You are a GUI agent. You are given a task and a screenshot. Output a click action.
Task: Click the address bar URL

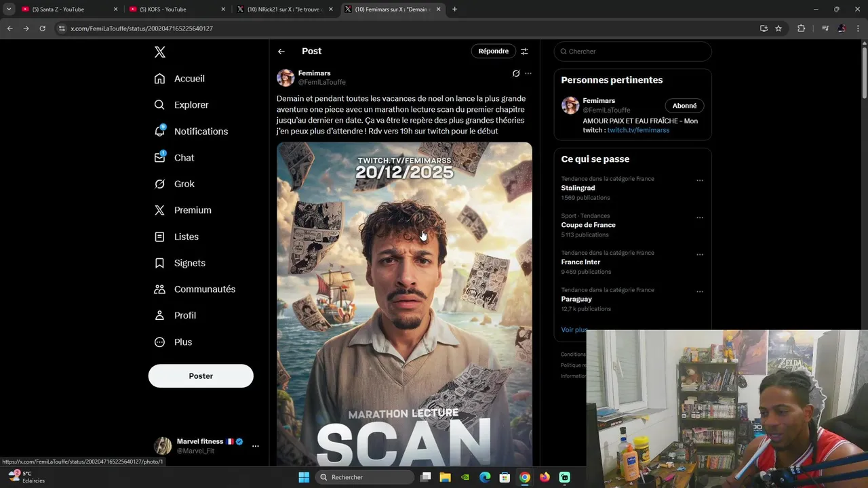[142, 28]
